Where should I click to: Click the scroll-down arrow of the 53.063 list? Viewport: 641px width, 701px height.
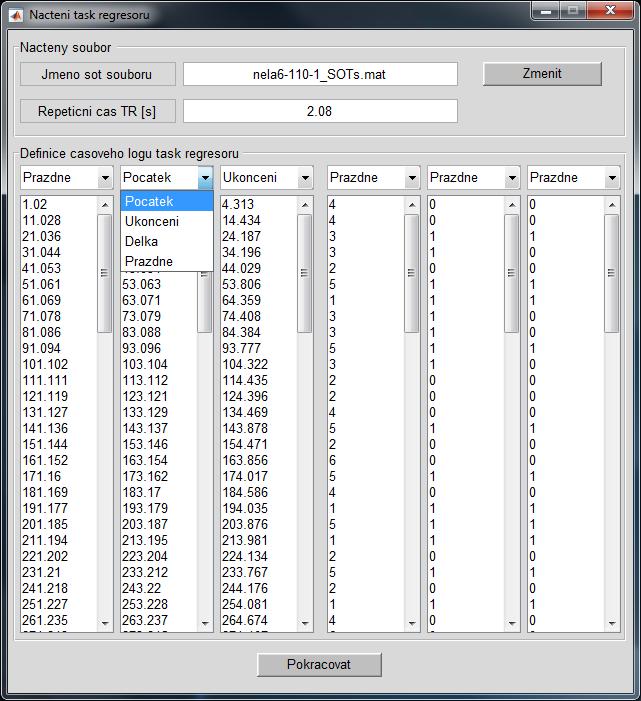click(x=205, y=623)
